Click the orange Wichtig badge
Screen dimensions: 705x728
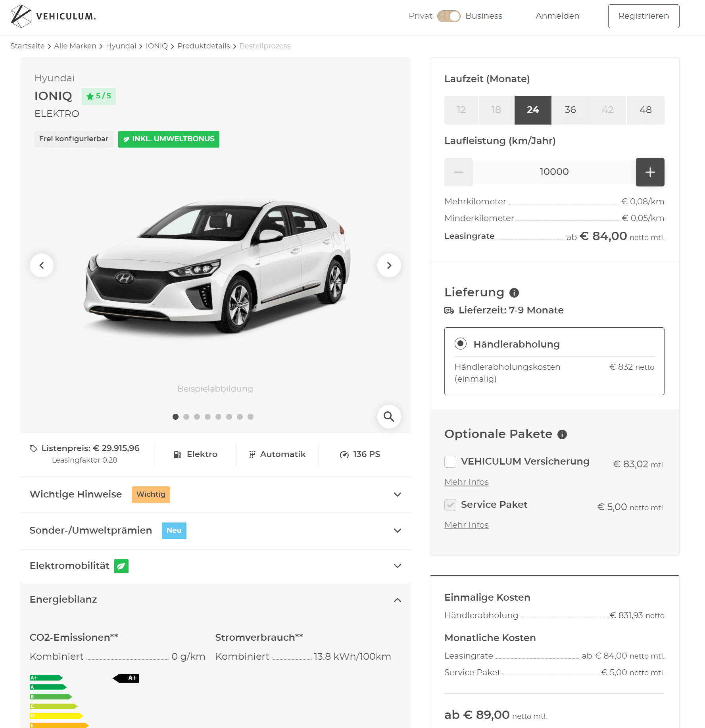click(151, 495)
